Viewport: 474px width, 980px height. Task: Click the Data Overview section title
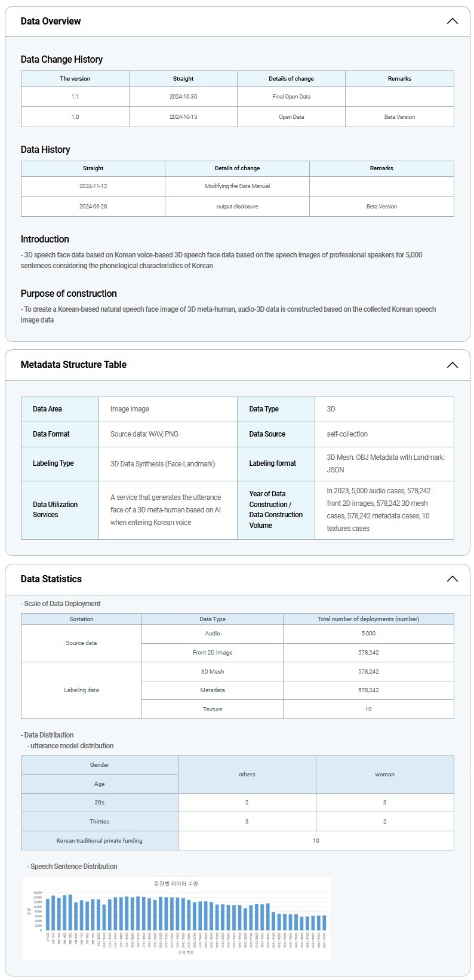51,21
